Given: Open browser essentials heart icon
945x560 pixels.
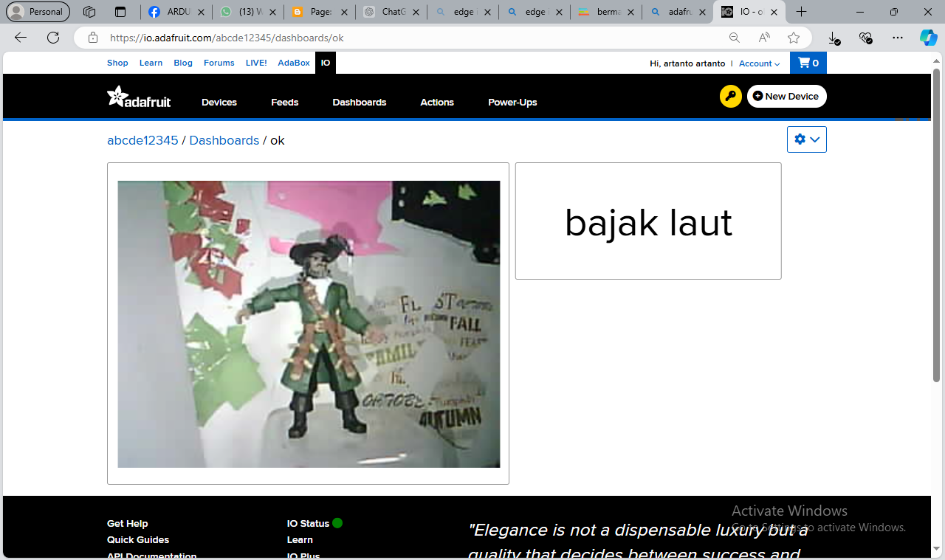Looking at the screenshot, I should pos(865,38).
